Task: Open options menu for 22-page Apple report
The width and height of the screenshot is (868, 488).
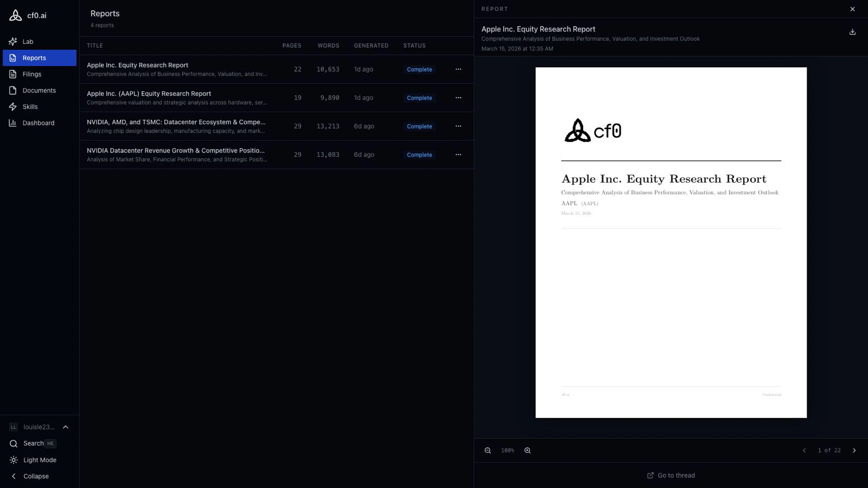Action: point(458,69)
